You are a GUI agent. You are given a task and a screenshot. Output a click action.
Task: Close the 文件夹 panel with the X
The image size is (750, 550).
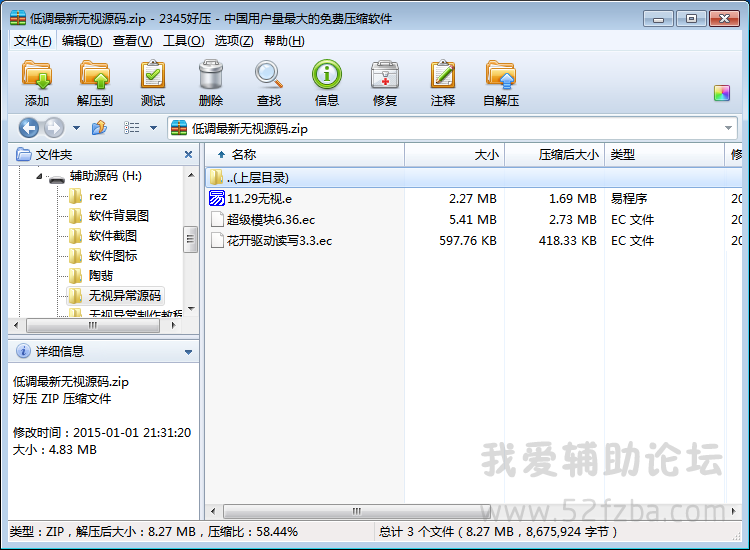click(188, 154)
